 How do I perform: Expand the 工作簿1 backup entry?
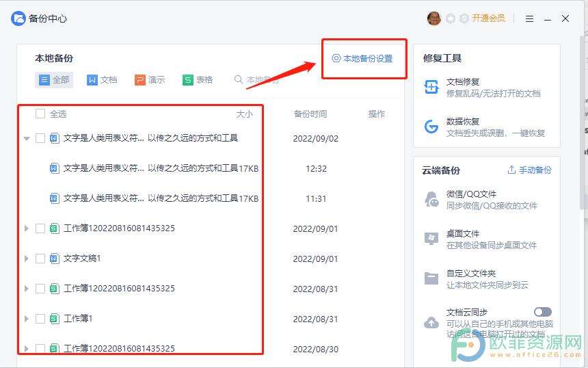tap(26, 319)
